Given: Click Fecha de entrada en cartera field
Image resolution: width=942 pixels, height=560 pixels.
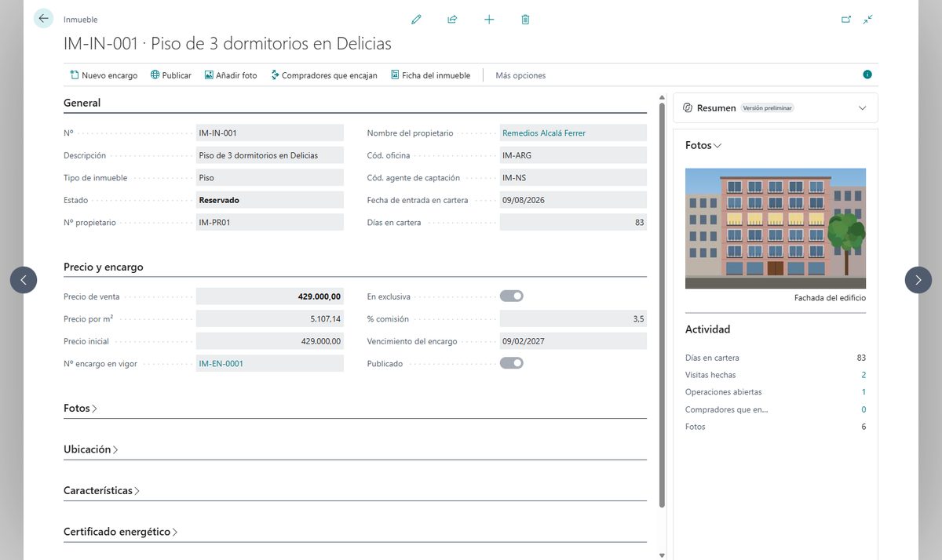Looking at the screenshot, I should tap(573, 200).
